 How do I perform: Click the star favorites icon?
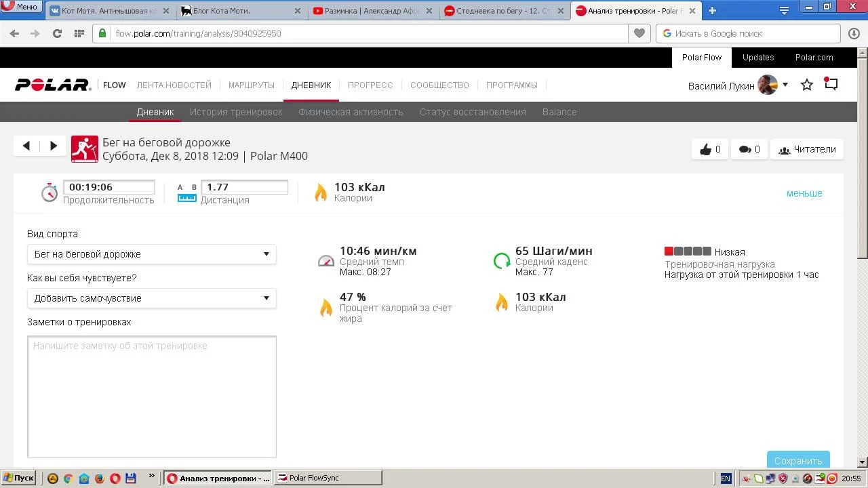coord(807,85)
